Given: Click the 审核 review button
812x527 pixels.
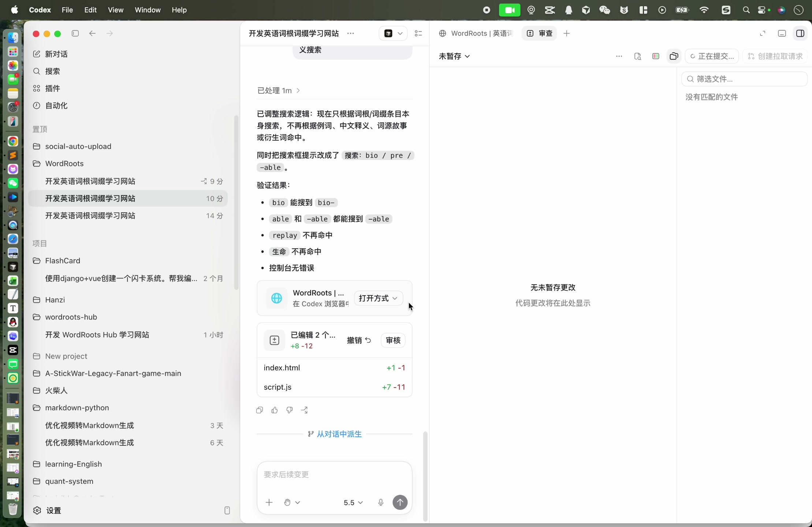Looking at the screenshot, I should [393, 340].
